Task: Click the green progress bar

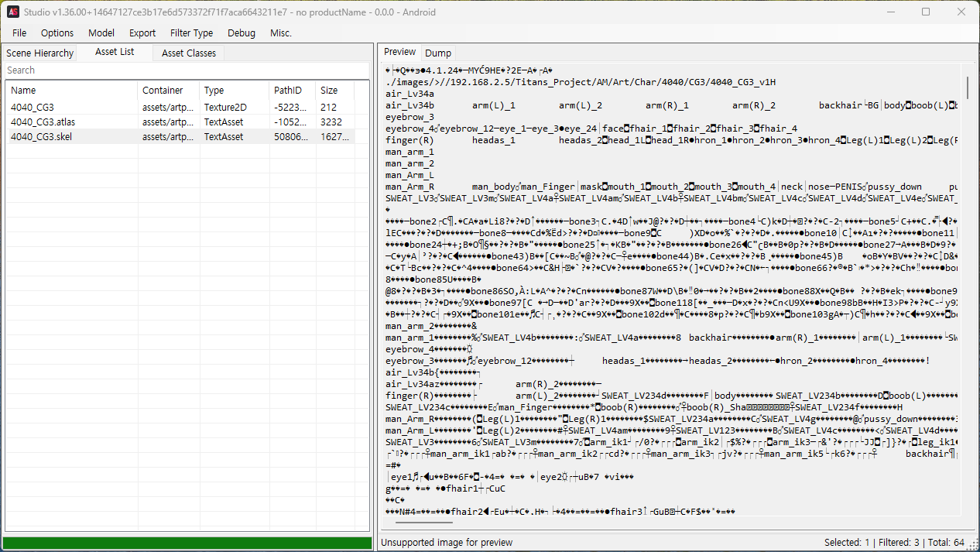Action: point(187,543)
